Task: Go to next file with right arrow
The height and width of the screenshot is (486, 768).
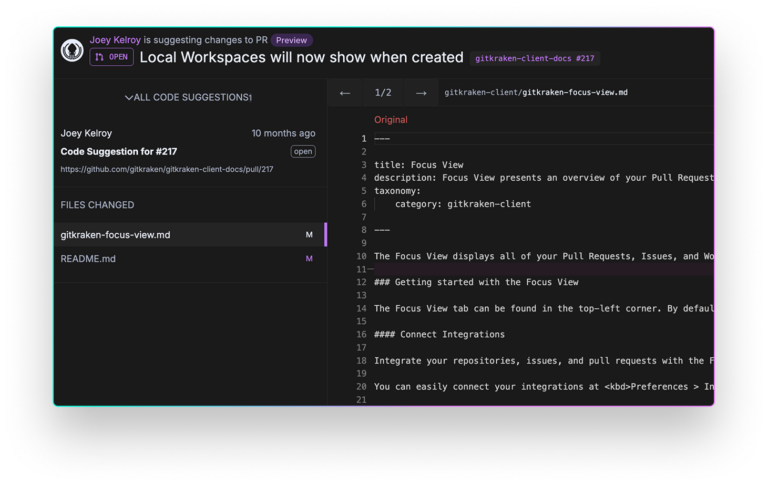Action: [x=421, y=93]
